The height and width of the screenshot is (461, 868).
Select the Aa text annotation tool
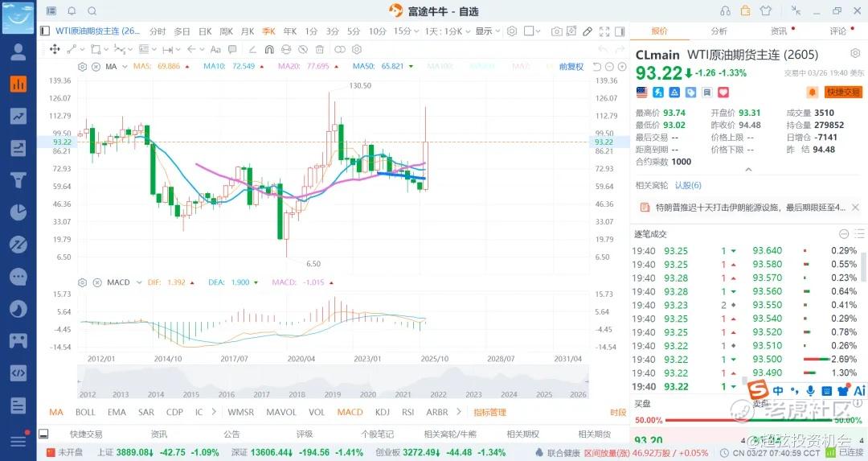pos(216,49)
